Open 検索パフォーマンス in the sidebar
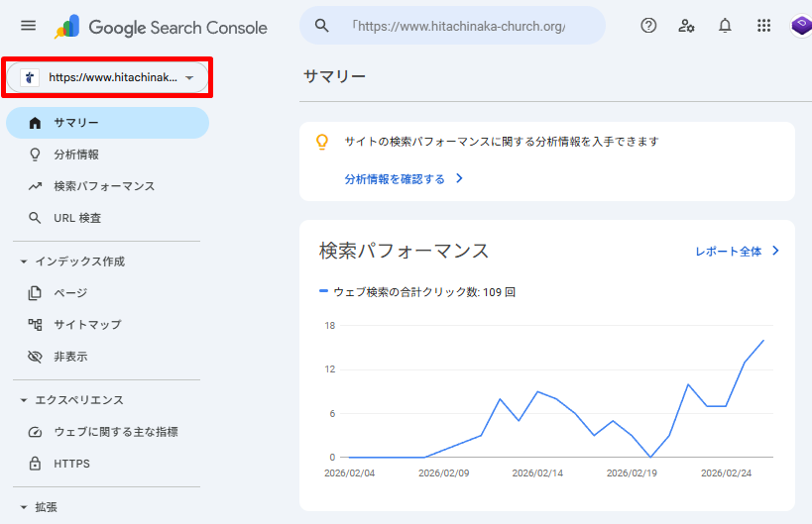Image resolution: width=812 pixels, height=524 pixels. click(104, 186)
